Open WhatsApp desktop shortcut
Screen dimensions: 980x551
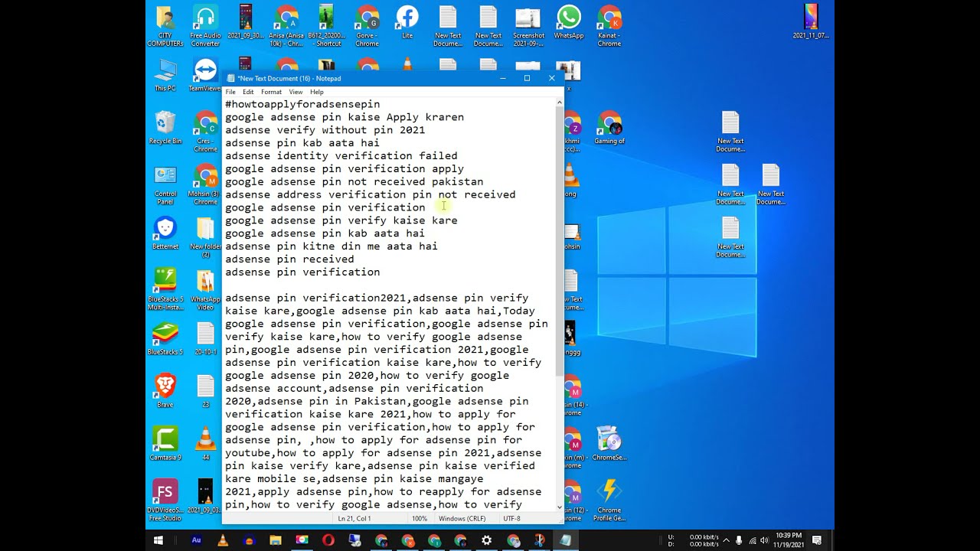click(x=569, y=22)
